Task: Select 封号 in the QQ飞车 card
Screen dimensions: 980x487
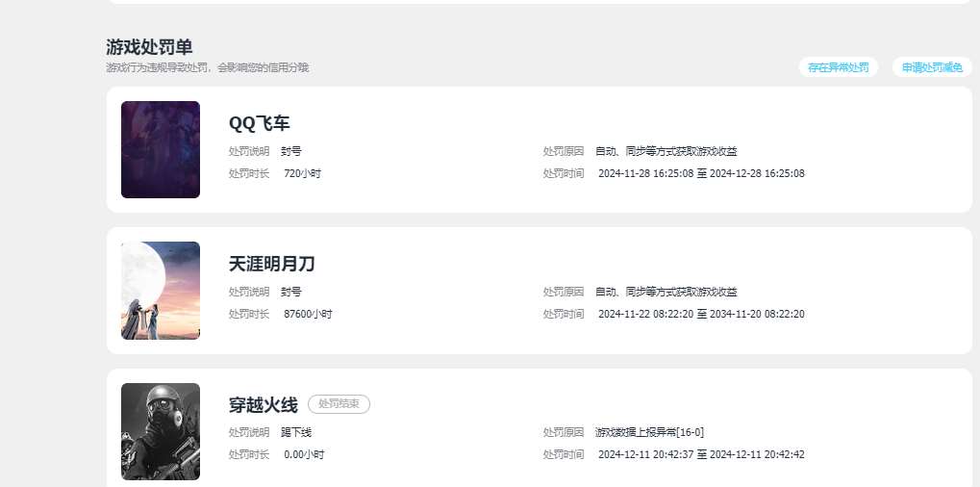Action: tap(291, 151)
